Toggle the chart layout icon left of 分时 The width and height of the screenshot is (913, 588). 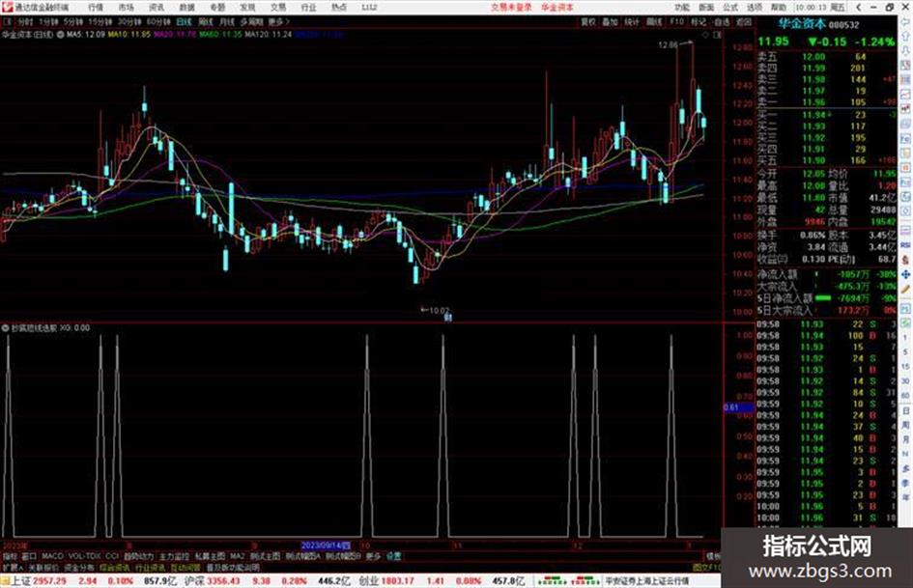(x=8, y=21)
